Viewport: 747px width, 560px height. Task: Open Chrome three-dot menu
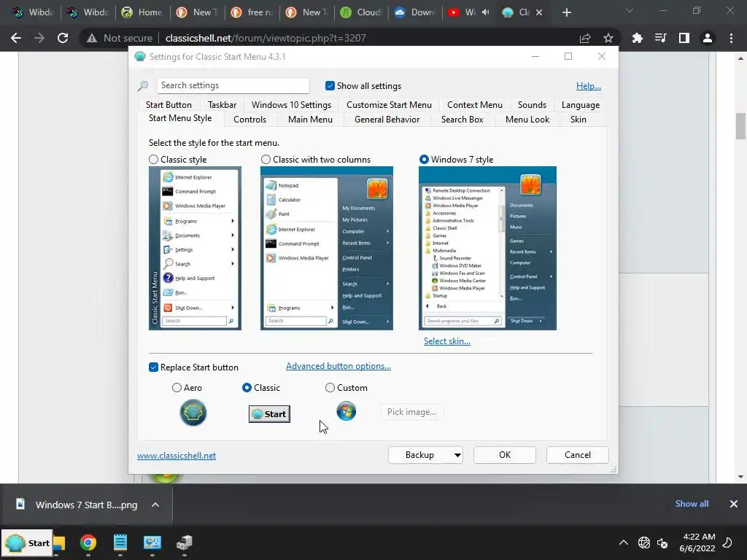click(731, 38)
